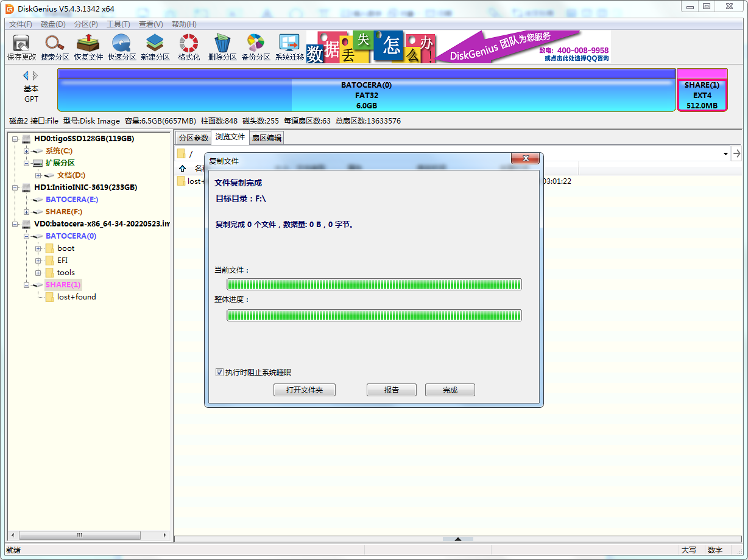
Task: Toggle prevent system sleep (执行时阻止系统睡眠) checkbox
Action: pos(219,373)
